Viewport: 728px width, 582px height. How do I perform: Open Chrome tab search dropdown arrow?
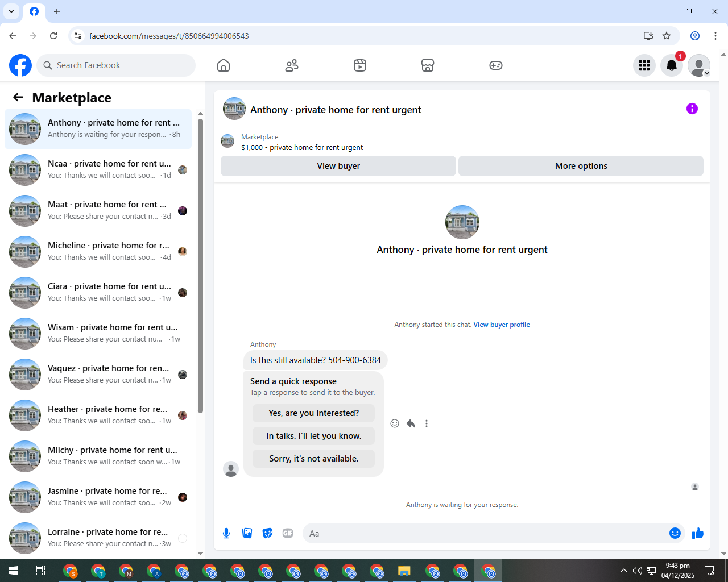[11, 11]
